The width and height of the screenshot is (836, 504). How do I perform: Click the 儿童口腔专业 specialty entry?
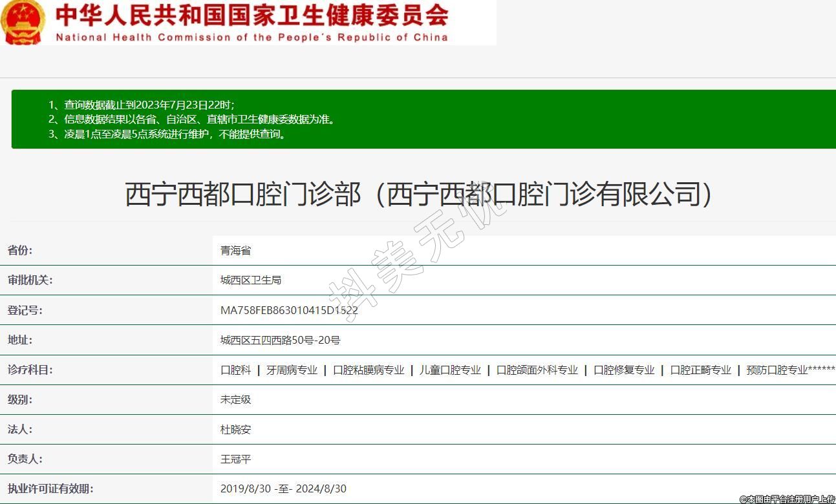450,370
